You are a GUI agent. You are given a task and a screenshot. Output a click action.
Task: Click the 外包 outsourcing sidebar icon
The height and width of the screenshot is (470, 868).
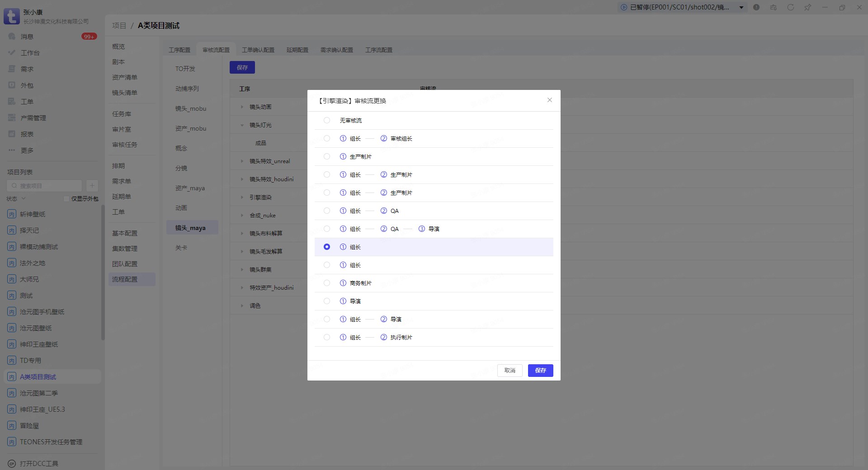tap(12, 85)
